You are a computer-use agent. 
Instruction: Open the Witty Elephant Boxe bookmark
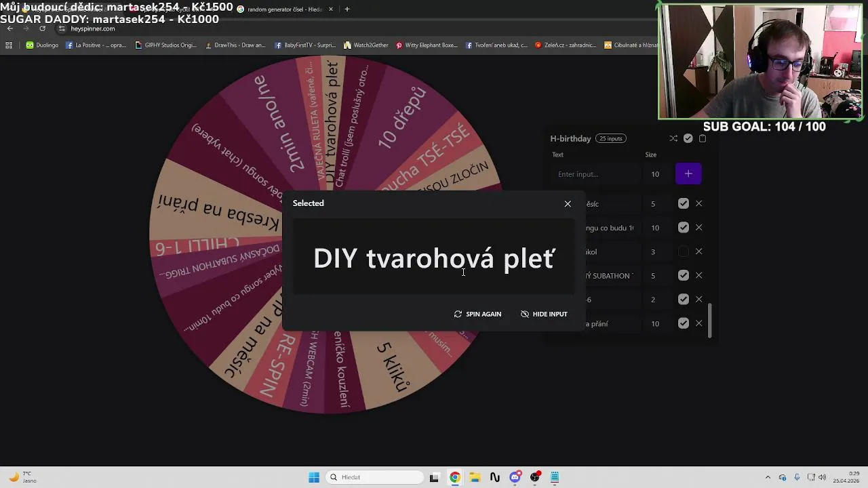[x=427, y=45]
